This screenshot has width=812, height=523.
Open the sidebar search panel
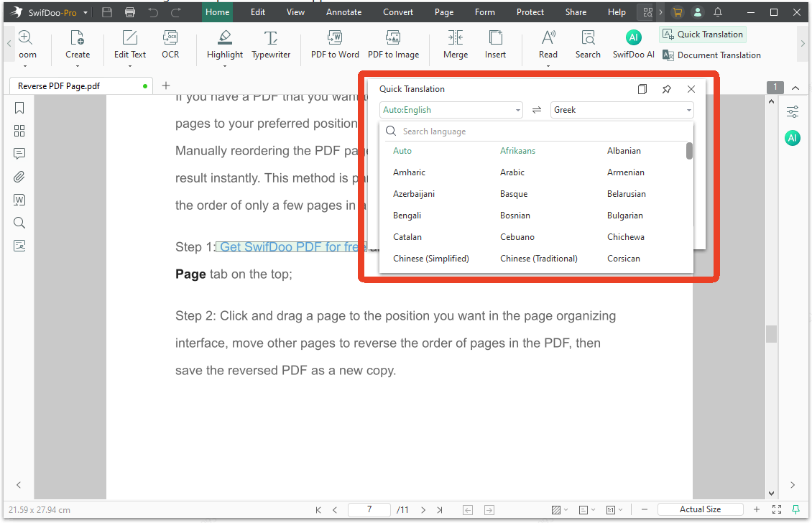[x=19, y=223]
